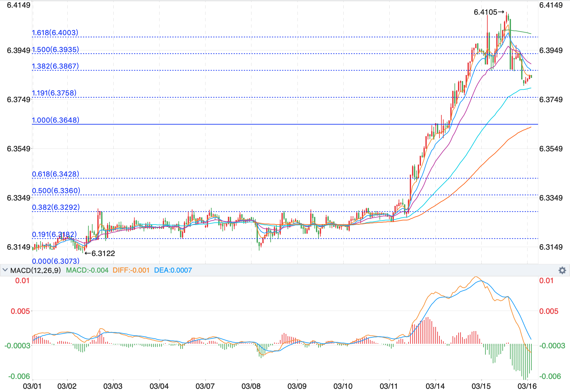Click the 03/08 date on time axis
This screenshot has height=392, width=570.
pyautogui.click(x=251, y=386)
